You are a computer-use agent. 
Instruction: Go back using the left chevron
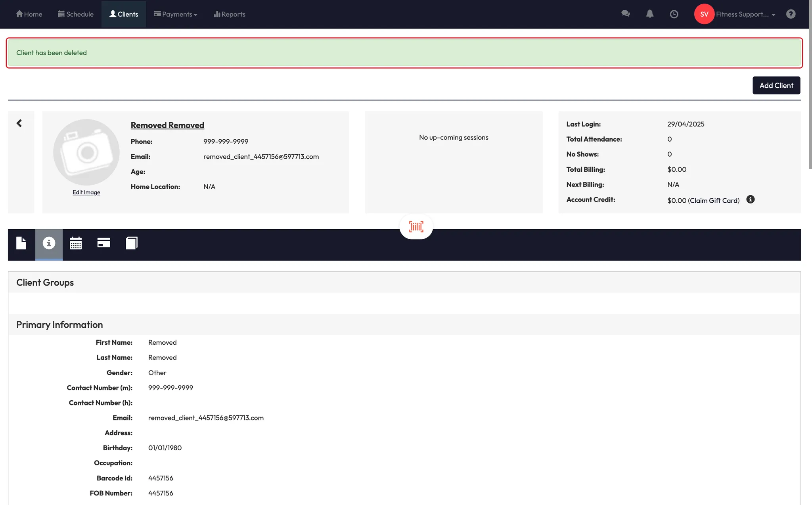tap(19, 123)
